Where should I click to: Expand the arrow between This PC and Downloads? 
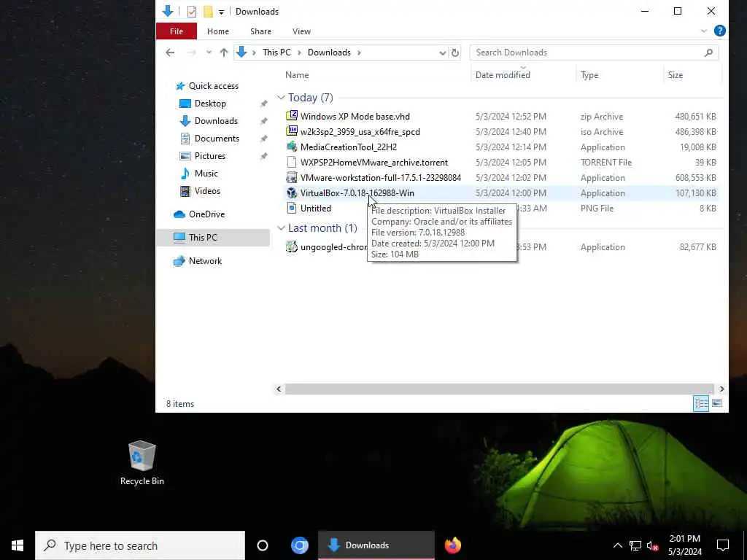[299, 52]
